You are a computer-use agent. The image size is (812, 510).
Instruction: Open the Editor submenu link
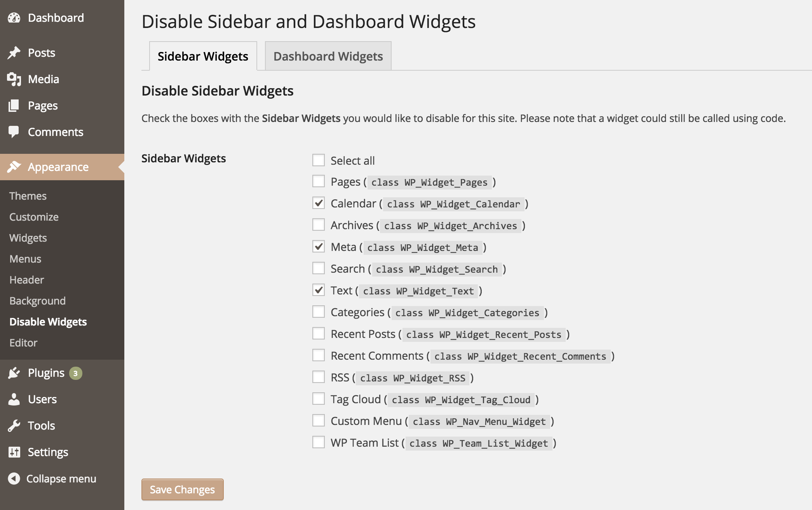pos(23,343)
